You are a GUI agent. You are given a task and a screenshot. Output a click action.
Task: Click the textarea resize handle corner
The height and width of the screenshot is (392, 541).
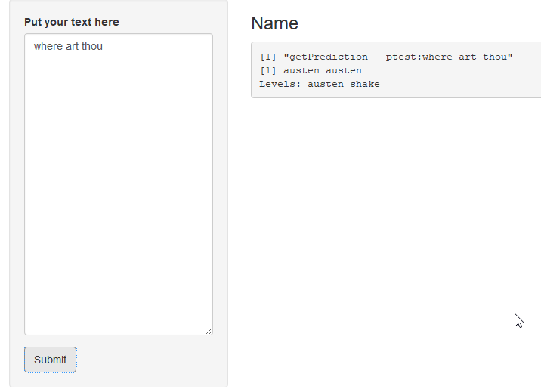[x=209, y=332]
